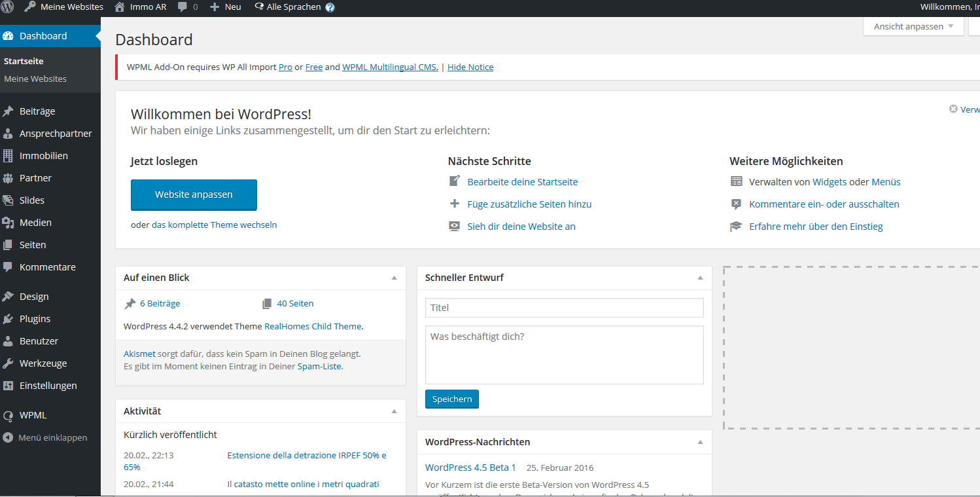Click the collapse arrow icon for Menü einklappen
Viewport: 980px width, 497px height.
(8, 437)
